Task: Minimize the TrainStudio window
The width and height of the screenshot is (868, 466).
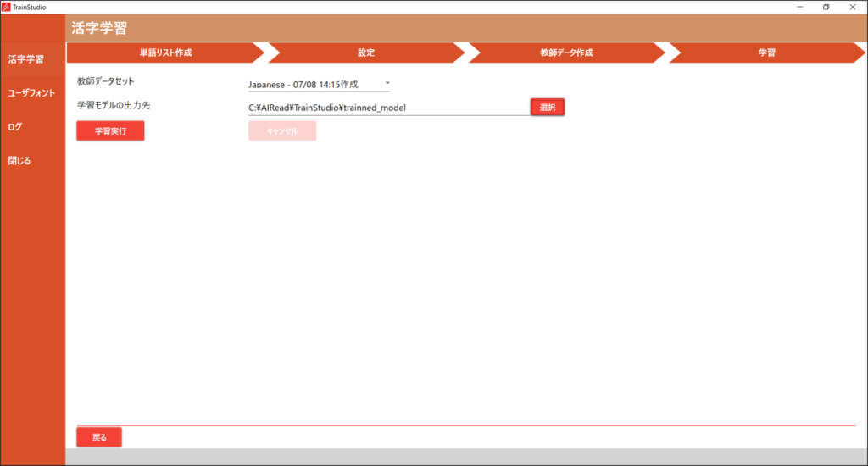Action: click(x=800, y=7)
